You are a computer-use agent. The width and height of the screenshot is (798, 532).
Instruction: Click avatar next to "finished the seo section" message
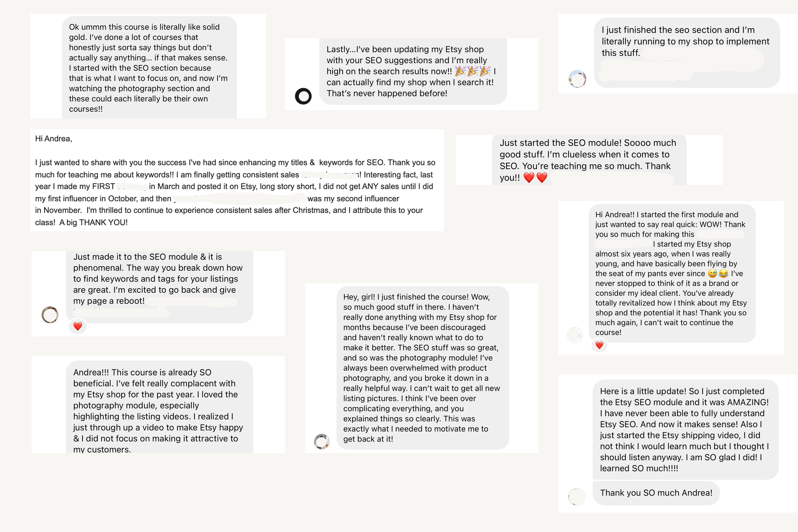point(577,79)
